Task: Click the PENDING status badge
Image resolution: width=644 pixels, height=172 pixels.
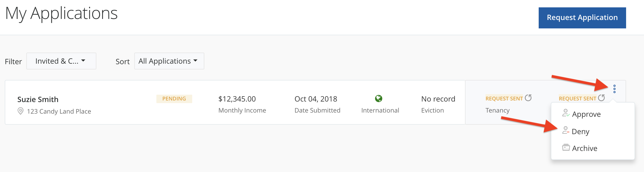Action: pyautogui.click(x=174, y=99)
